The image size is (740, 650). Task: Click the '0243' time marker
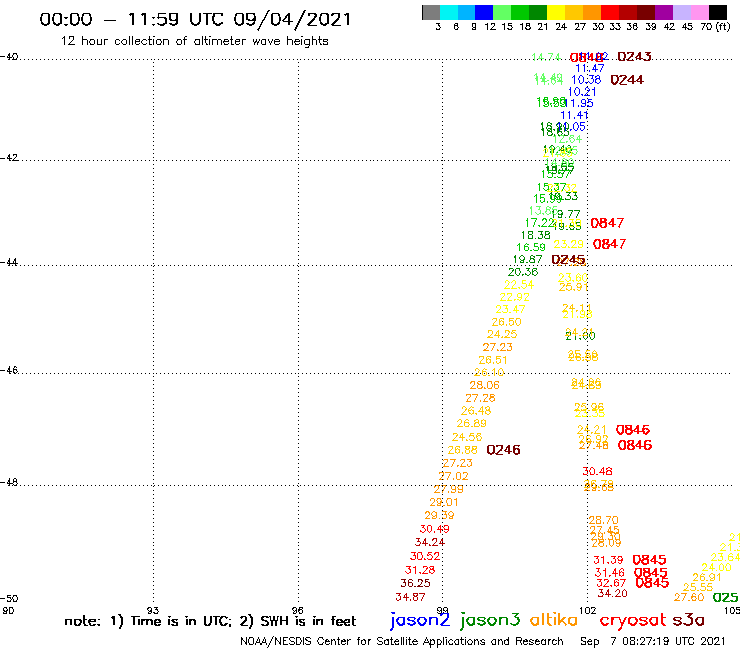click(x=634, y=57)
